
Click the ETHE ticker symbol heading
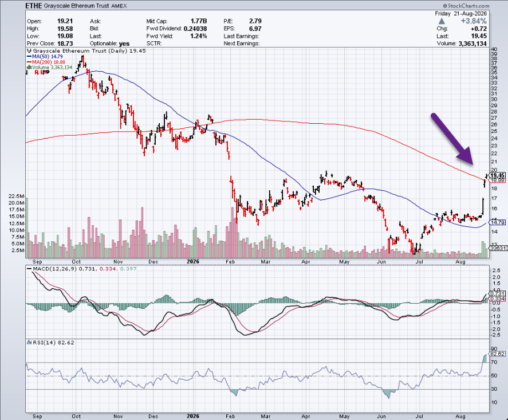(x=34, y=6)
